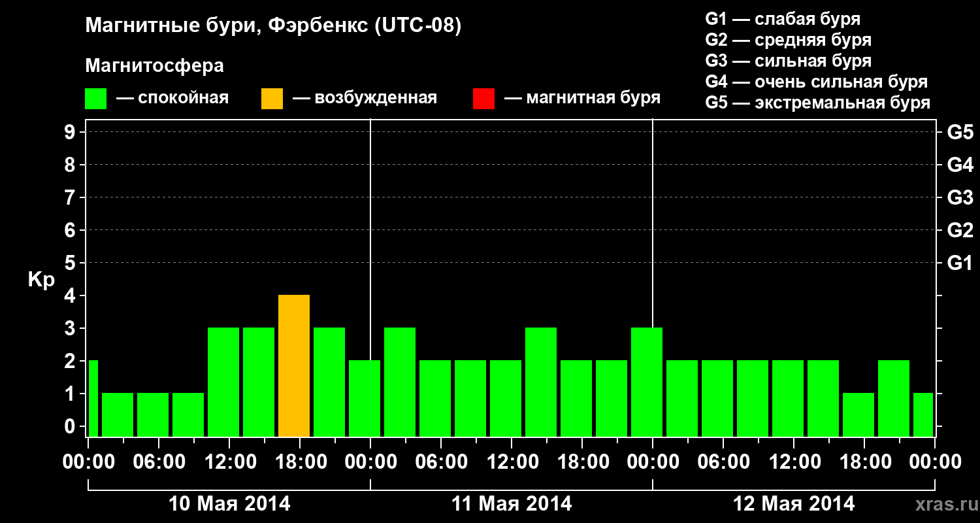Click the 'G2 — средняя буря' legend line
This screenshot has width=980, height=523.
(x=789, y=40)
